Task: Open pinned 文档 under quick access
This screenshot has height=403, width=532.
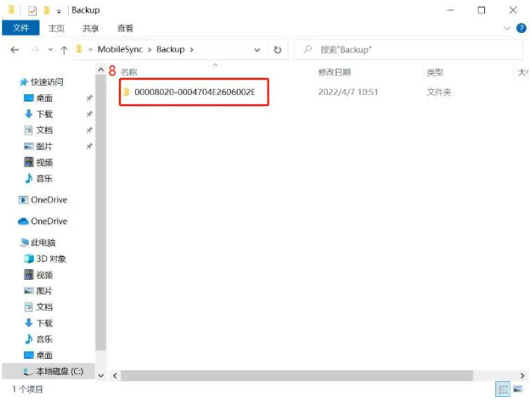Action: 38,130
